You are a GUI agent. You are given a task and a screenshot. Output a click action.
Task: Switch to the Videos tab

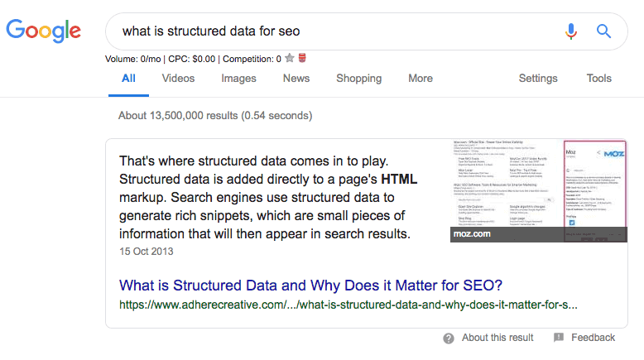[178, 79]
